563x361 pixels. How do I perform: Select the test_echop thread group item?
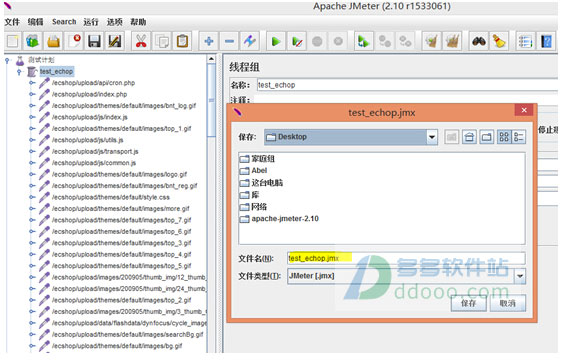(56, 71)
